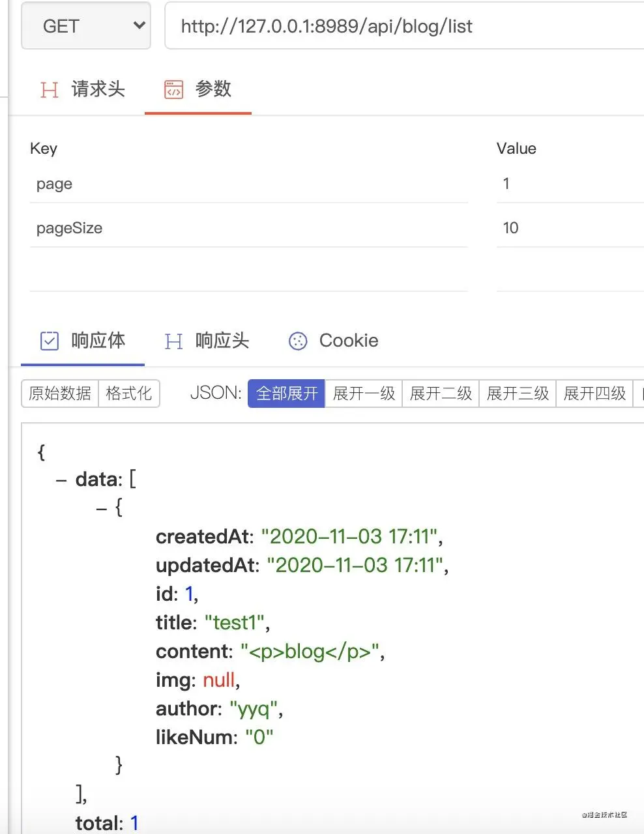Switch to the Cookie tab
Viewport: 644px width, 834px height.
[x=348, y=341]
